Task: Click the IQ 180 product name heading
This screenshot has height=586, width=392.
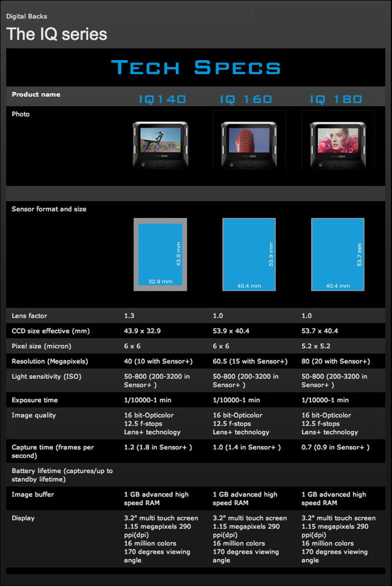Action: [336, 99]
